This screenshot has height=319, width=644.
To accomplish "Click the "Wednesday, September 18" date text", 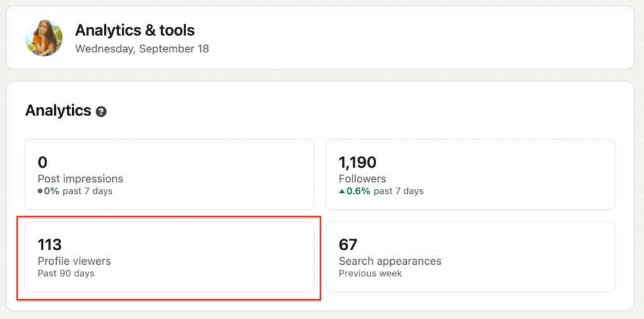I will pyautogui.click(x=142, y=48).
